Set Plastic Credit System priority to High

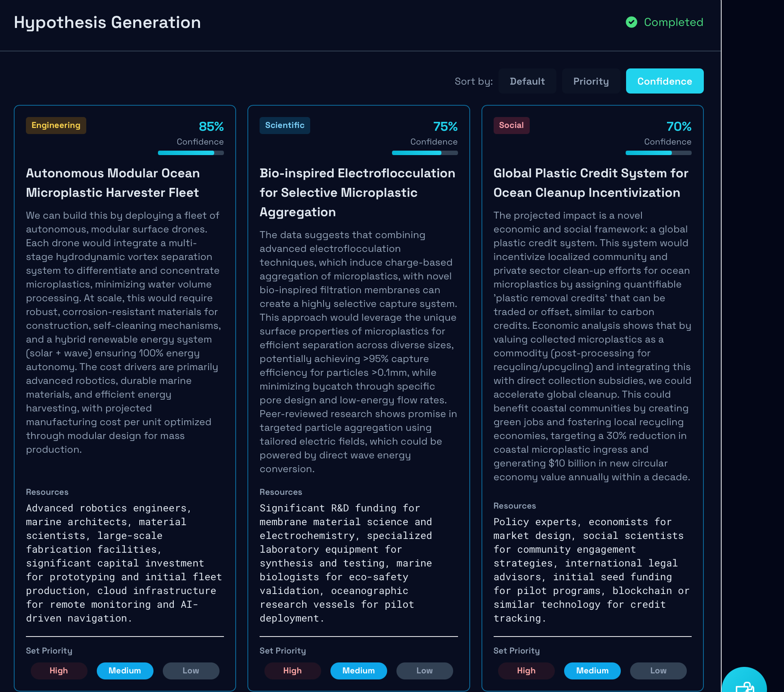526,671
